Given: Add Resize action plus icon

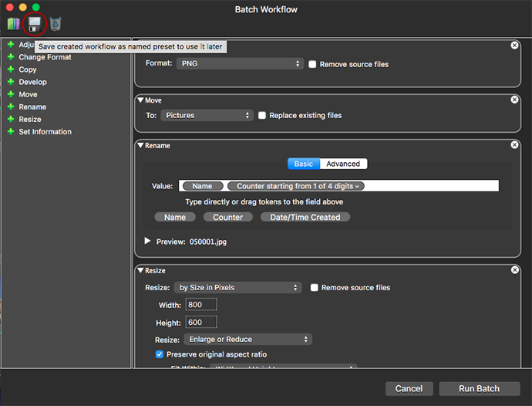Looking at the screenshot, I should tap(11, 119).
